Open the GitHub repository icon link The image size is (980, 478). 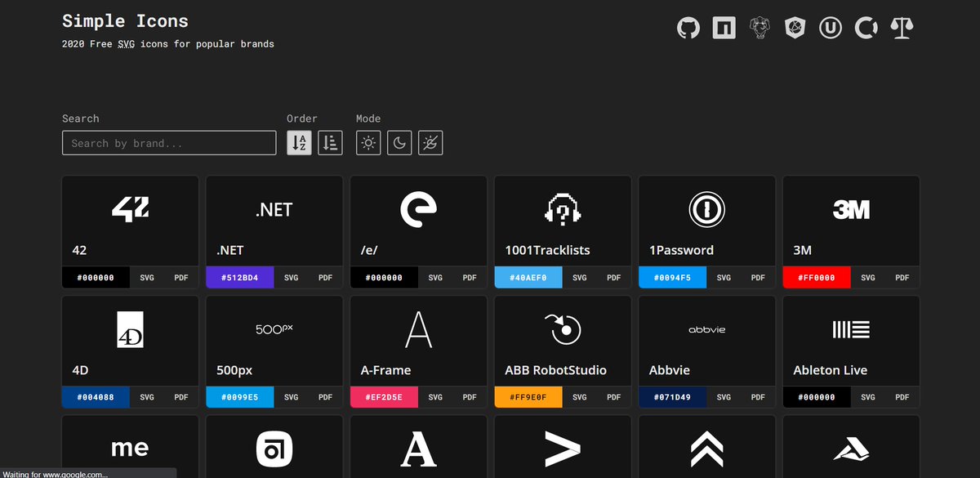[x=688, y=29]
